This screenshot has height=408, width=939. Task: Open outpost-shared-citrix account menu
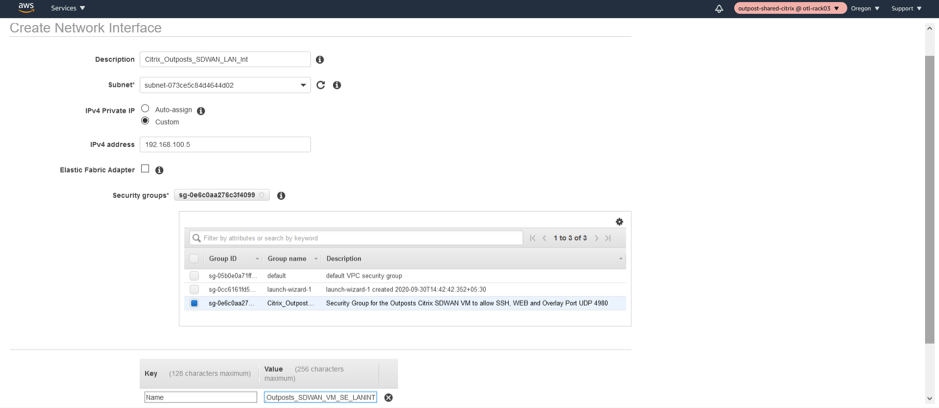(x=790, y=8)
